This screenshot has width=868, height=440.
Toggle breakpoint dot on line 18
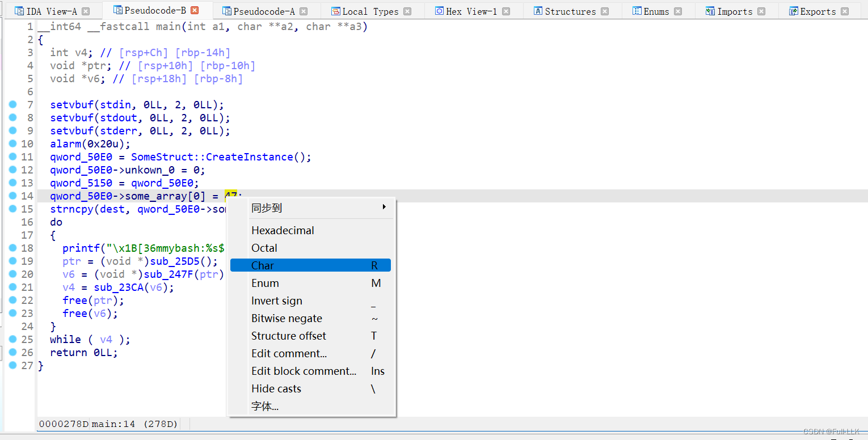pyautogui.click(x=12, y=248)
